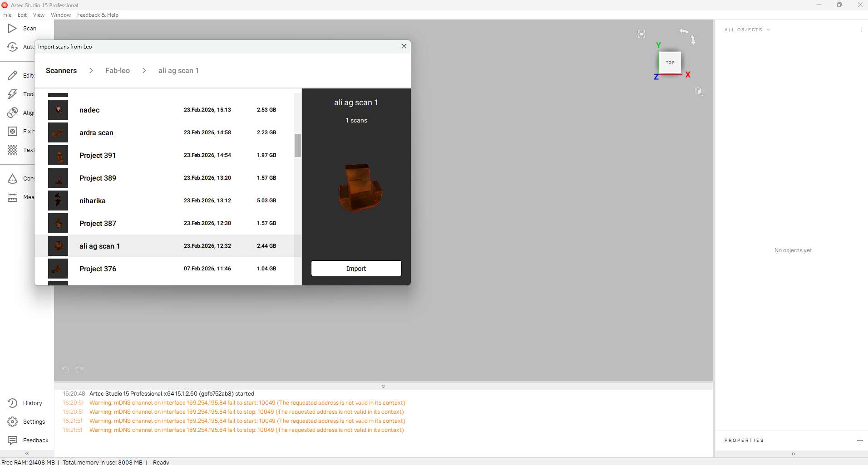
Task: Click the 5.03 GB size value
Action: (266, 201)
